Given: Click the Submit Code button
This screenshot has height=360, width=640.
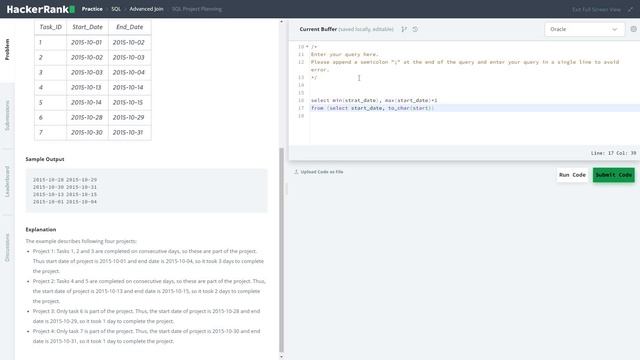Looking at the screenshot, I should (x=613, y=175).
